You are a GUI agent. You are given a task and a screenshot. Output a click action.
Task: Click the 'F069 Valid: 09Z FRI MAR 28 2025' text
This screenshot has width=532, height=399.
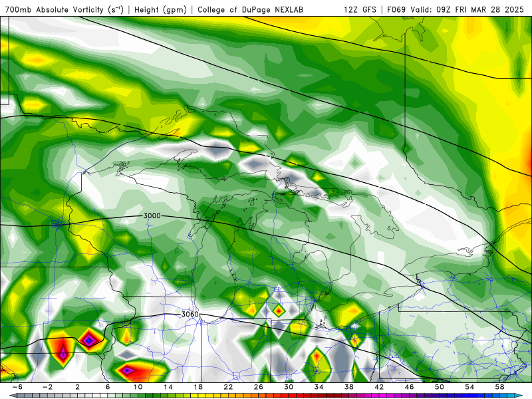pyautogui.click(x=456, y=9)
